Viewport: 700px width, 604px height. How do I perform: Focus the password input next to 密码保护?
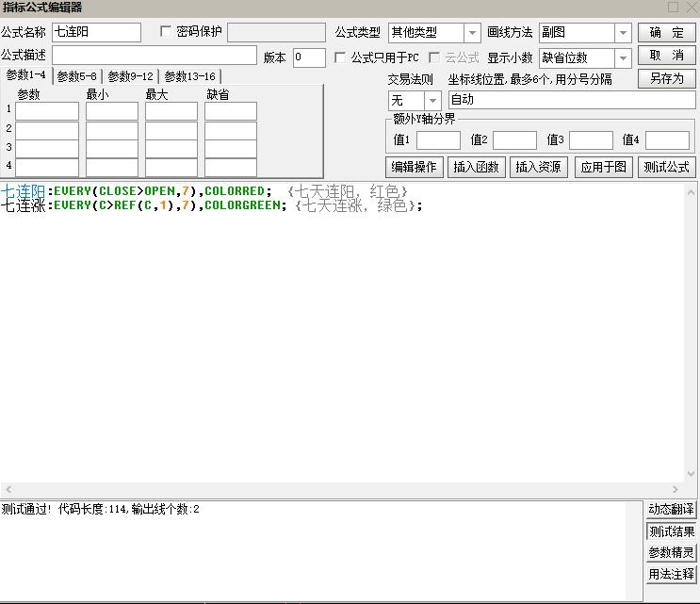(276, 33)
